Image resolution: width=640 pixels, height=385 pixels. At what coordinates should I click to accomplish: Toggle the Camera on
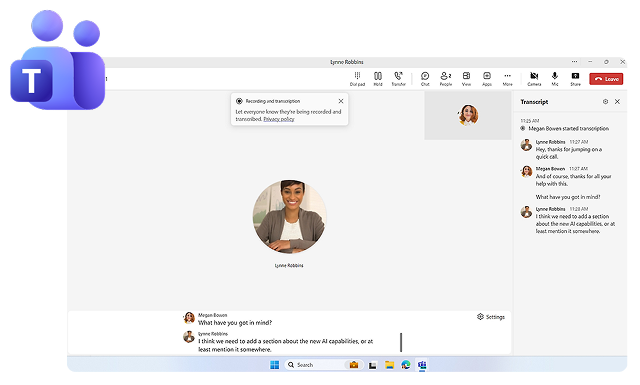pyautogui.click(x=534, y=79)
